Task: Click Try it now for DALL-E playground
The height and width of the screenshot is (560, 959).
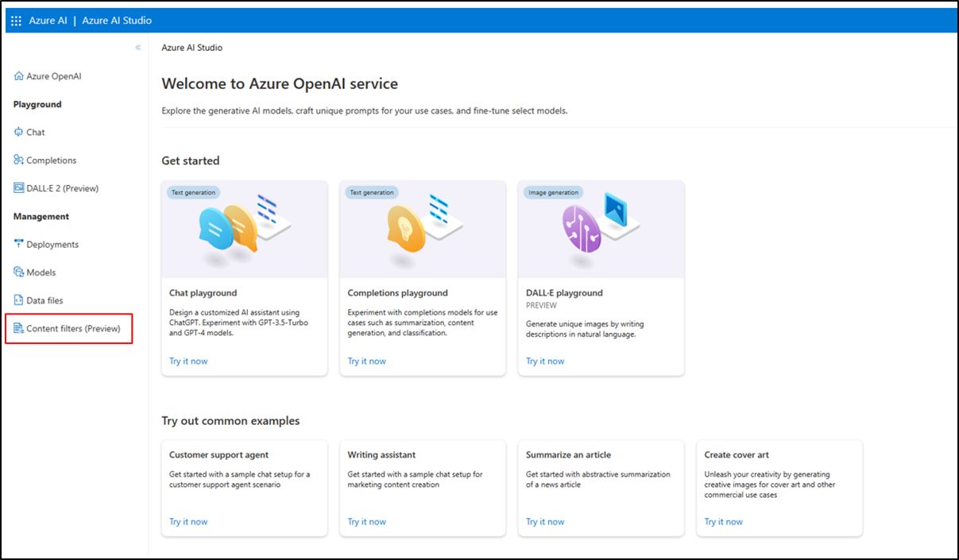Action: 545,361
